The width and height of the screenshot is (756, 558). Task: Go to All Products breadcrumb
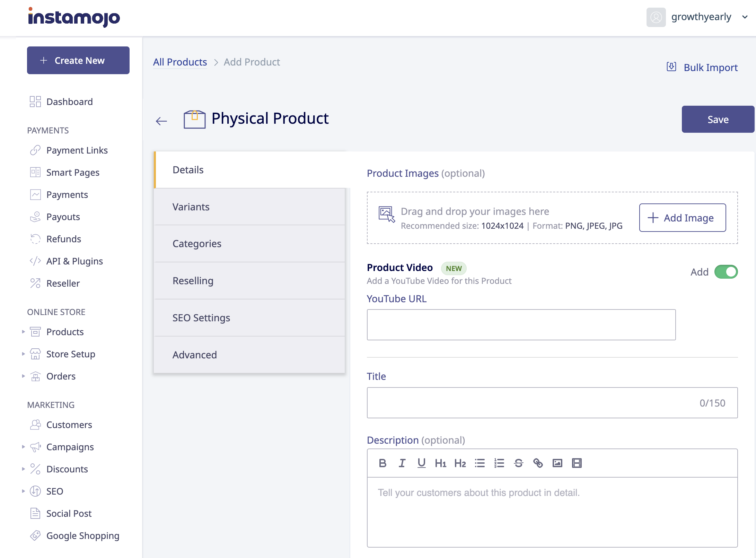pos(180,62)
